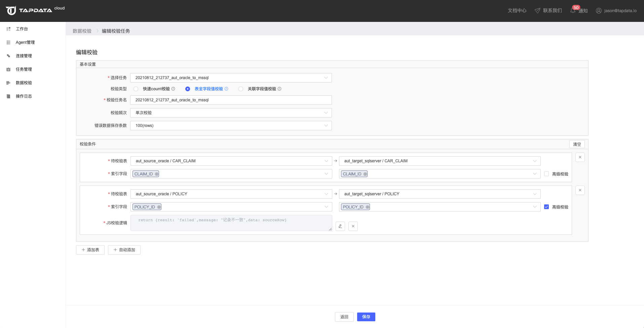This screenshot has width=644, height=328.
Task: Open Agent管理 from the sidebar
Action: pyautogui.click(x=25, y=42)
